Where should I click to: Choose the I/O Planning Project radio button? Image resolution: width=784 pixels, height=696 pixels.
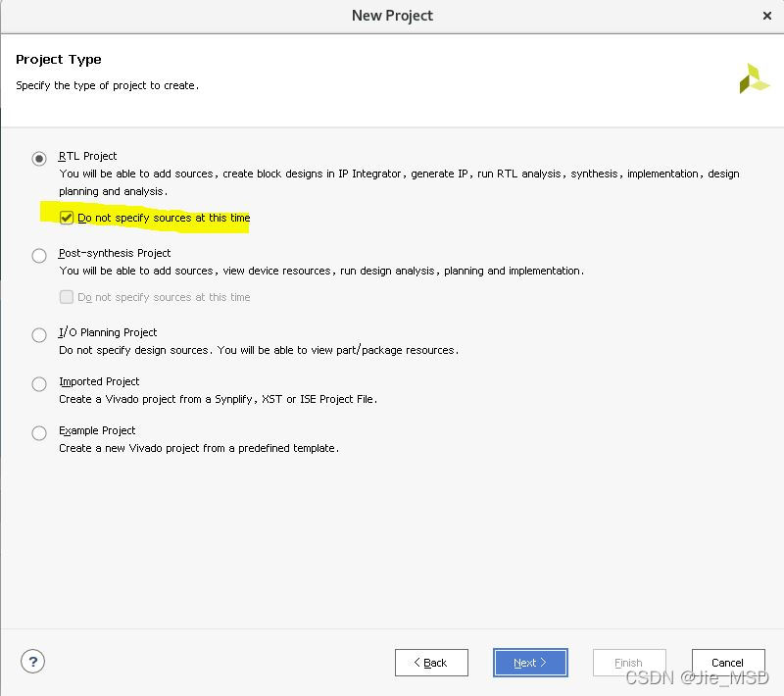39,335
